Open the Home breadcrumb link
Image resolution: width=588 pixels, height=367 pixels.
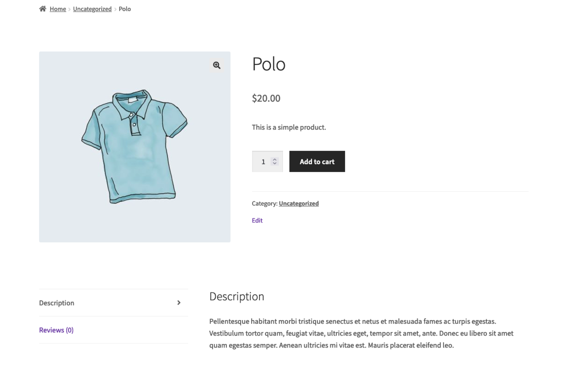tap(58, 9)
